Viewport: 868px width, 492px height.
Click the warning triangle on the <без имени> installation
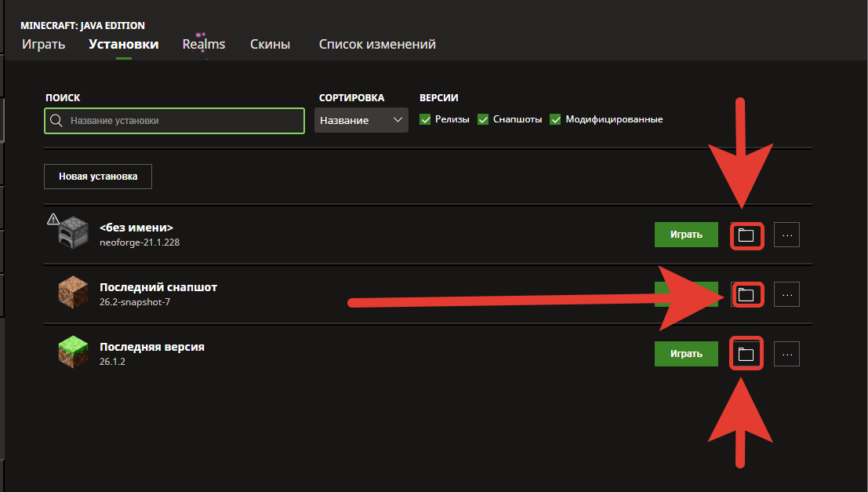coord(53,219)
